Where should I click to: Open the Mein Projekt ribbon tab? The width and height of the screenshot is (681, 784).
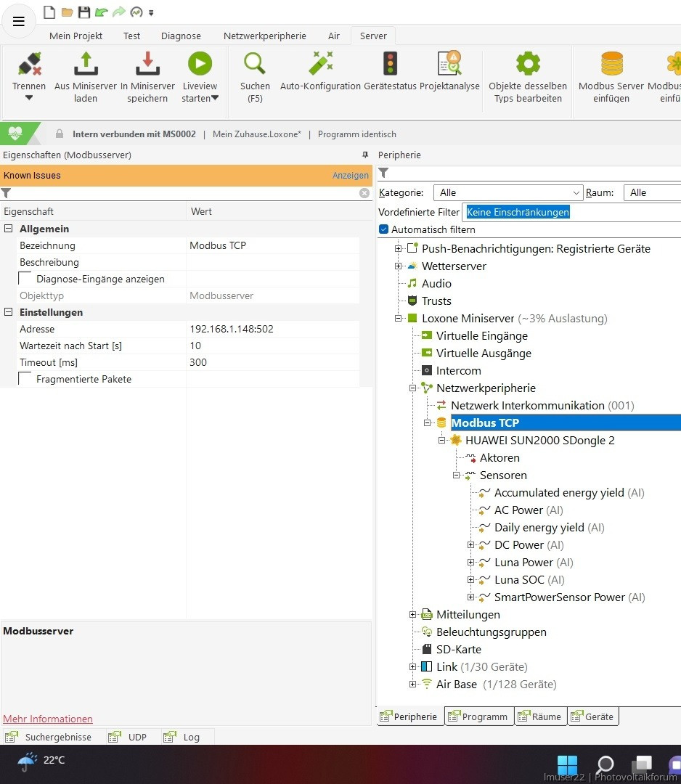[76, 36]
